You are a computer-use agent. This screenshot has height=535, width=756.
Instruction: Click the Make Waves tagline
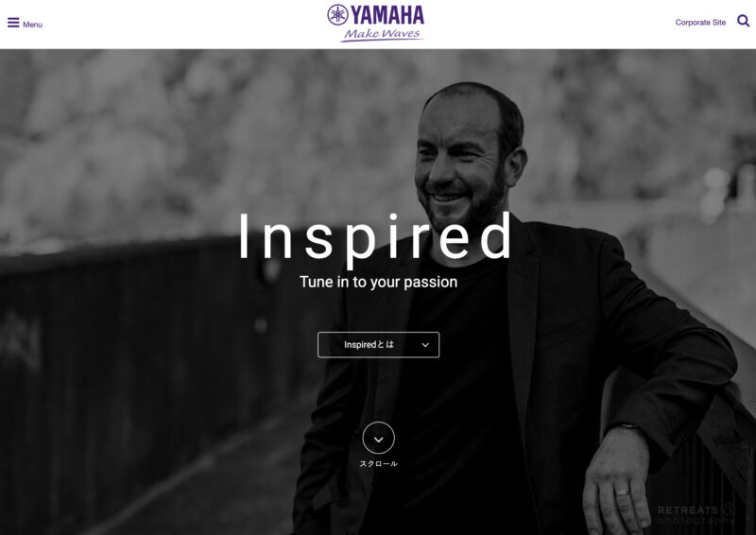382,34
